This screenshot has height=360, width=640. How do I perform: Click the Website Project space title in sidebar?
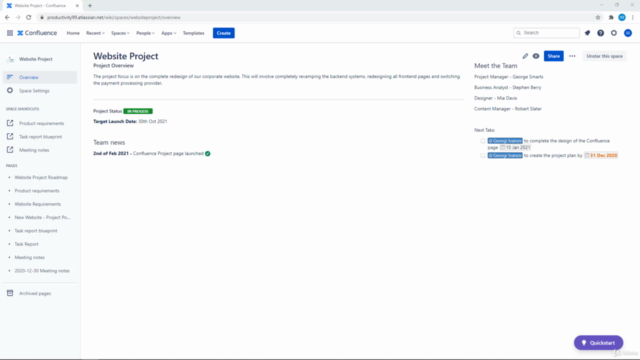pos(36,59)
